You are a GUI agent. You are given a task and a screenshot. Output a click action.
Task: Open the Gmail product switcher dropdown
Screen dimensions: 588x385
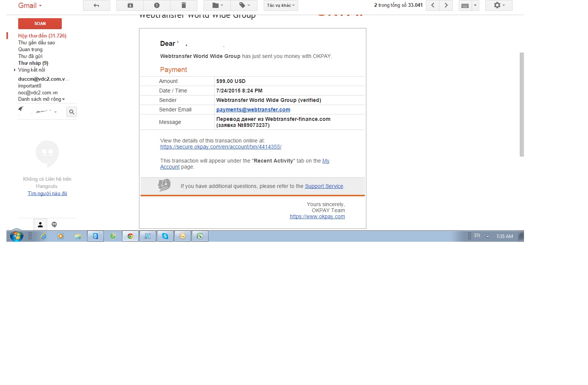coord(30,5)
